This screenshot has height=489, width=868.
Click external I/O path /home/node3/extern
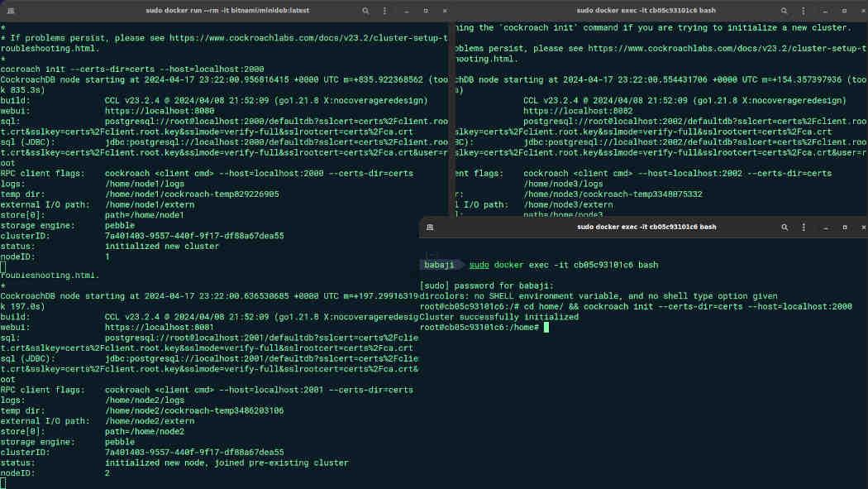click(568, 205)
